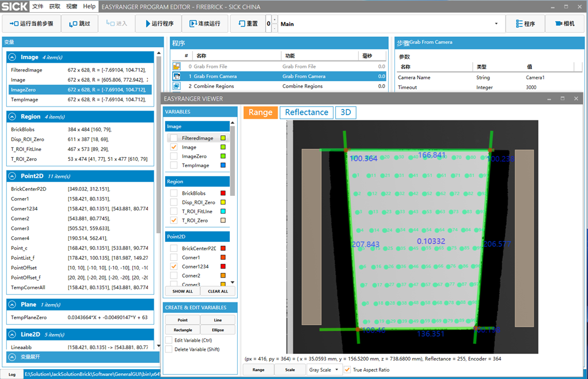The image size is (588, 379).
Task: Click the Camera1 parameter value
Action: coord(535,78)
